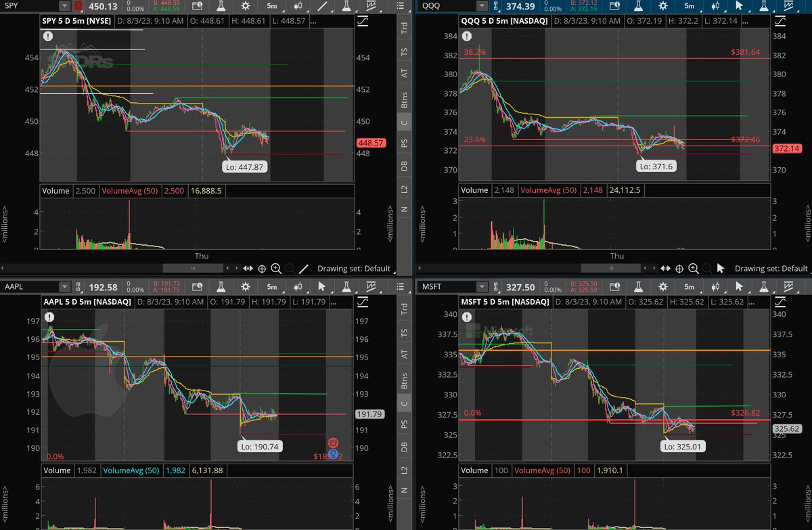The width and height of the screenshot is (812, 530).
Task: Open share icon next to QQQ quote
Action: pos(616,6)
